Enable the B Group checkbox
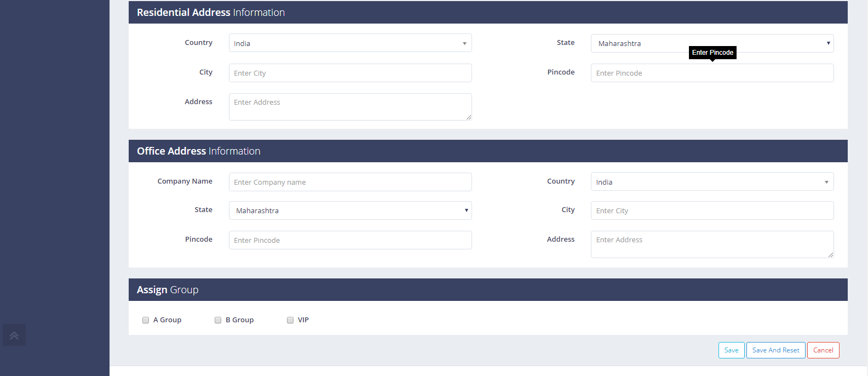The image size is (868, 376). (x=218, y=320)
